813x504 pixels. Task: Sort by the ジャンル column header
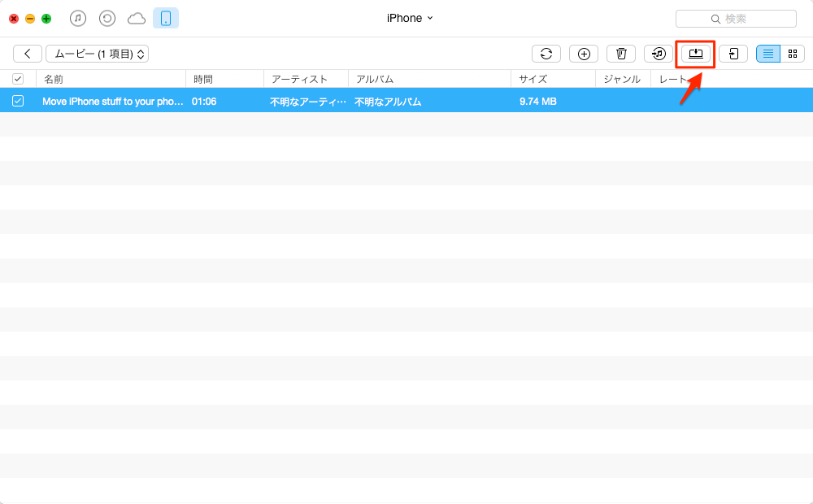[x=624, y=79]
